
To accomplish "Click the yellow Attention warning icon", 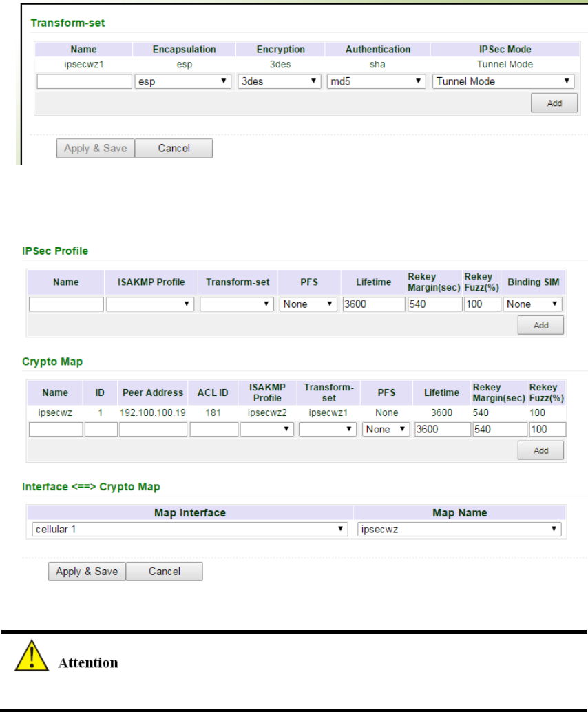I will 32,656.
